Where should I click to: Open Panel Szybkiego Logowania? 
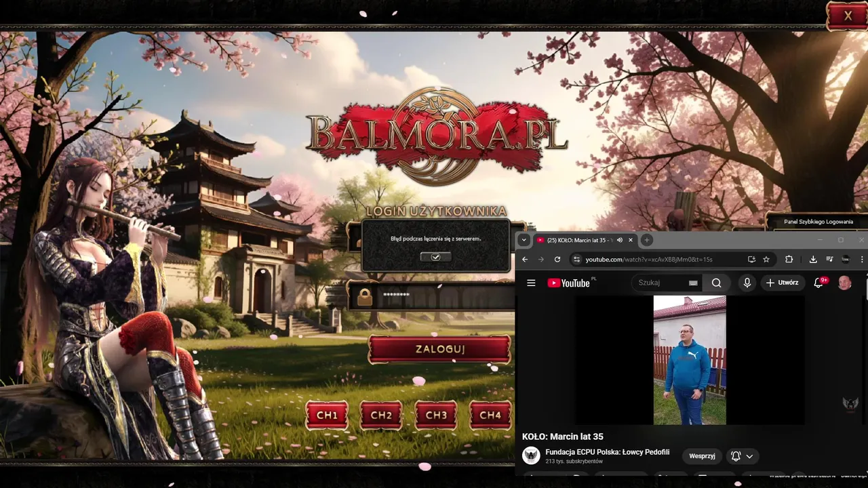click(x=818, y=222)
